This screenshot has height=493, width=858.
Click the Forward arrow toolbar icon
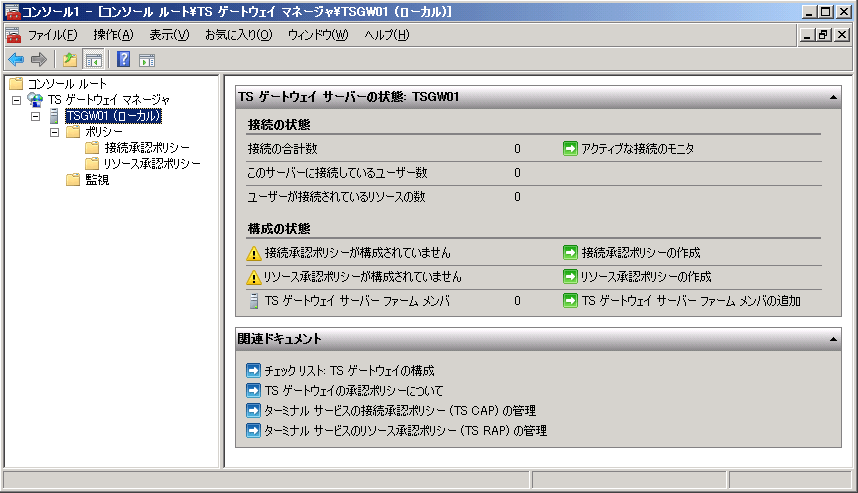tap(39, 59)
